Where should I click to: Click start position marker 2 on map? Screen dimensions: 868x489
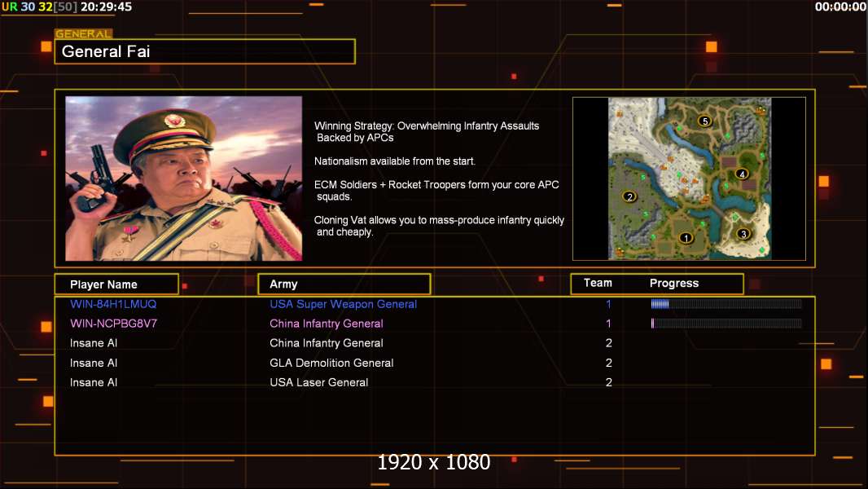tap(629, 196)
